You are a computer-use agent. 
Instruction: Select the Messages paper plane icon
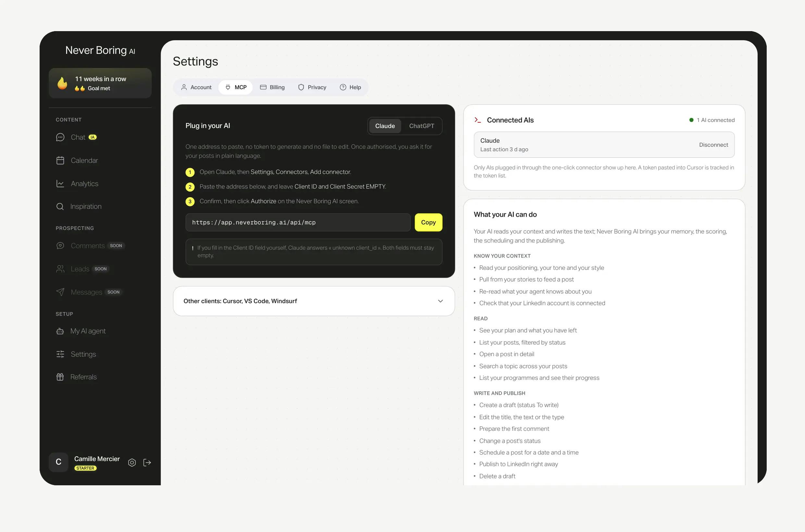pos(60,292)
